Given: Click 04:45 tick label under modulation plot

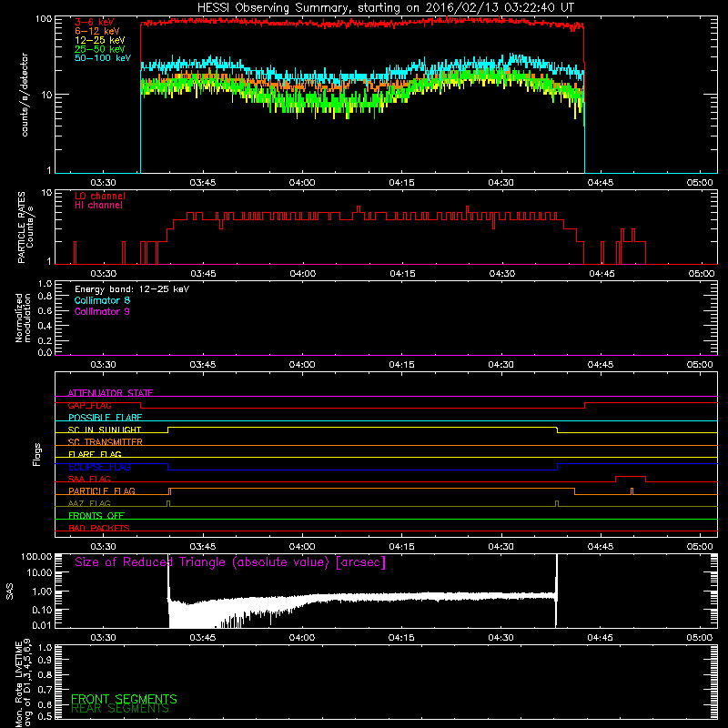Looking at the screenshot, I should pos(601,365).
